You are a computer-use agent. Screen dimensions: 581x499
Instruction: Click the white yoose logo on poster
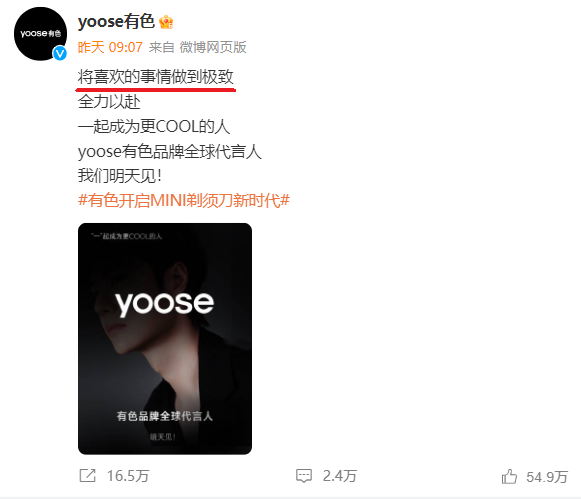coord(165,303)
